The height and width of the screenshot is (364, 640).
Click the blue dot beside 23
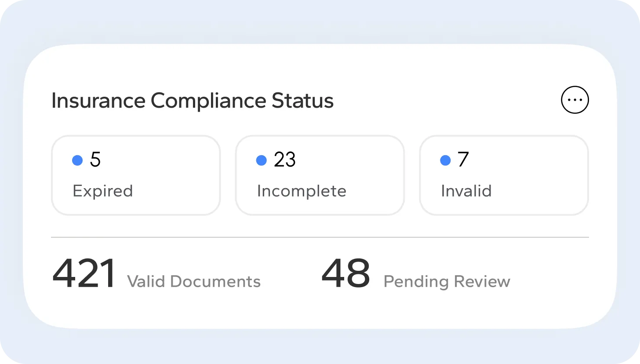click(x=262, y=160)
